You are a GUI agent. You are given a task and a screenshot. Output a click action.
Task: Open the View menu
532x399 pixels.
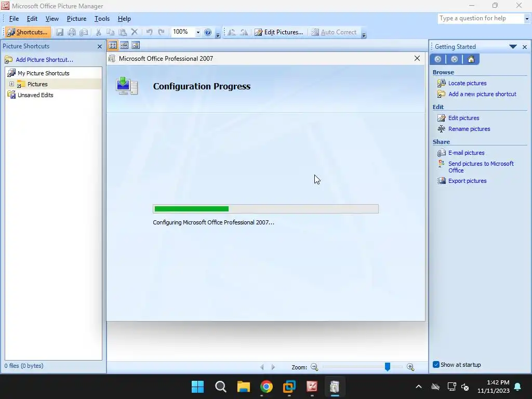tap(52, 19)
